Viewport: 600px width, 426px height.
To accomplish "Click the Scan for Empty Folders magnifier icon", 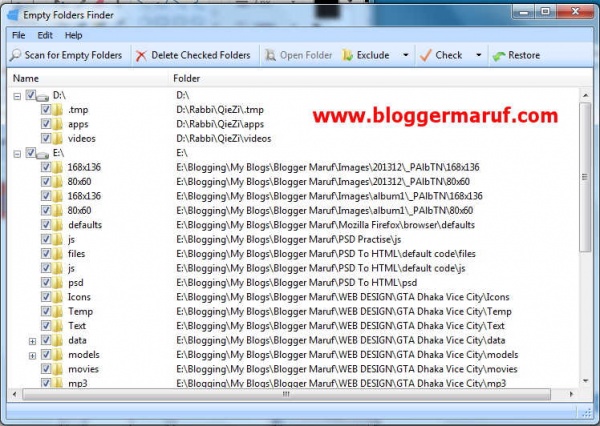I will [16, 55].
